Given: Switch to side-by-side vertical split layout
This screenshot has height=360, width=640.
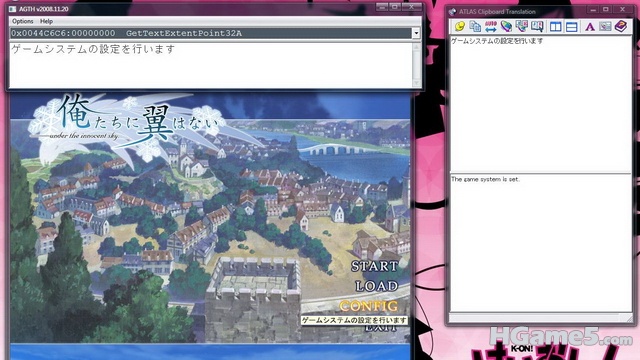Looking at the screenshot, I should (556, 27).
